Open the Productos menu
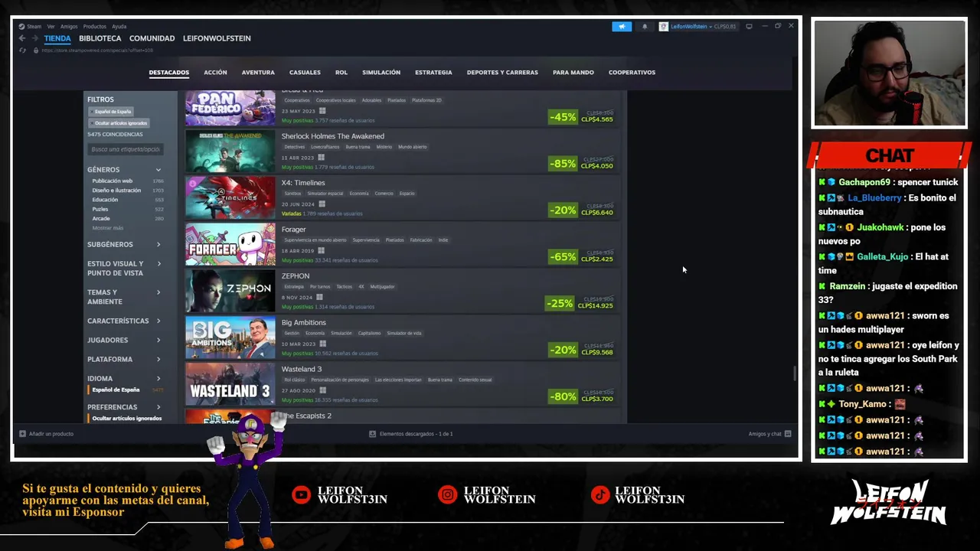Image resolution: width=980 pixels, height=551 pixels. (x=94, y=26)
